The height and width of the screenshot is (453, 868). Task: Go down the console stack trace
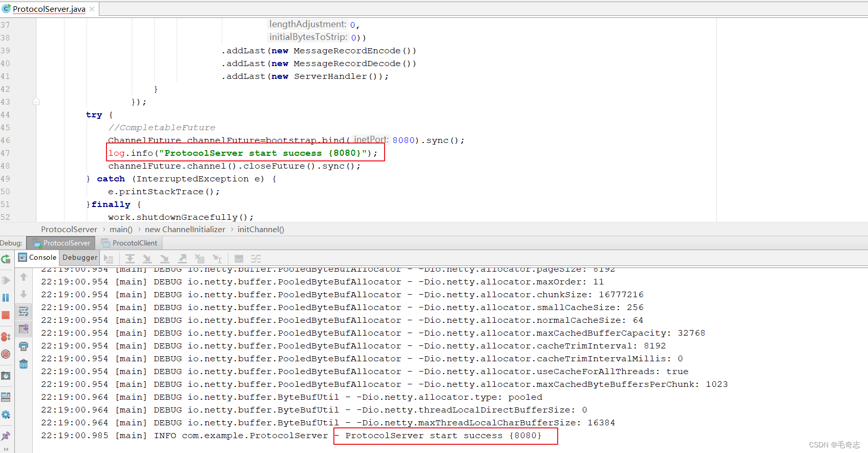click(x=24, y=294)
